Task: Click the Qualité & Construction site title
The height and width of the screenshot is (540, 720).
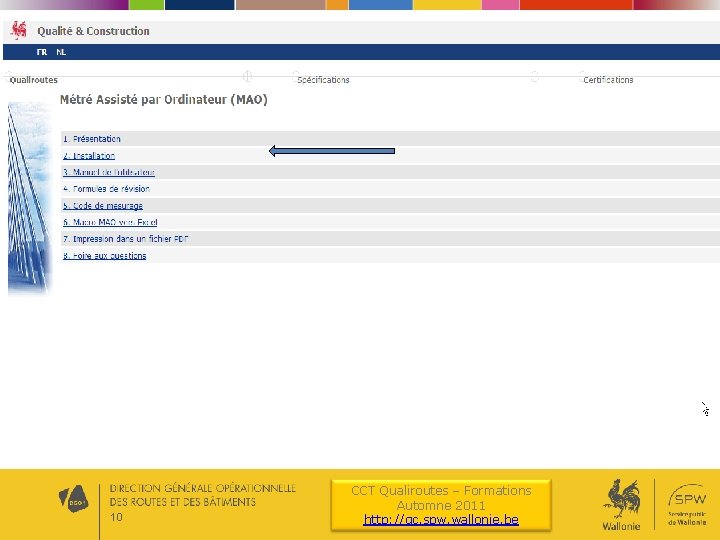Action: [x=93, y=31]
